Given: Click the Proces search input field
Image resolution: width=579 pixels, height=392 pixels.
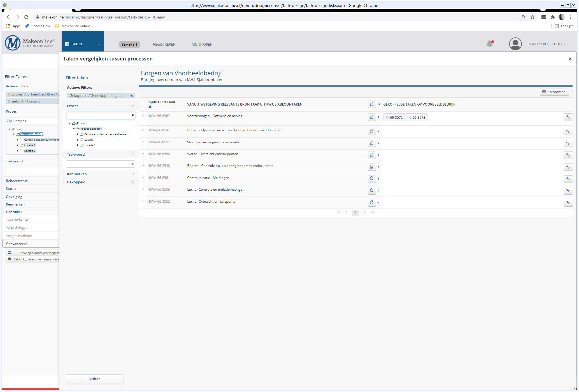Looking at the screenshot, I should tap(99, 115).
